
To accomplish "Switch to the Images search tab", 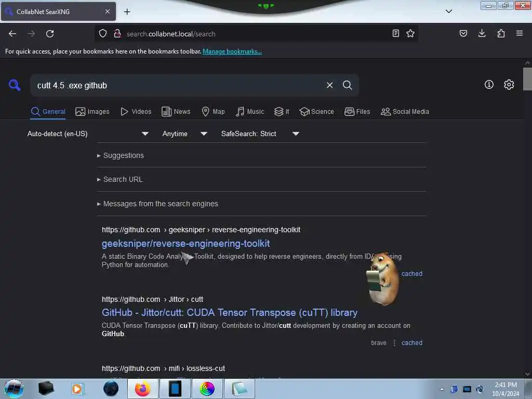I will (92, 112).
